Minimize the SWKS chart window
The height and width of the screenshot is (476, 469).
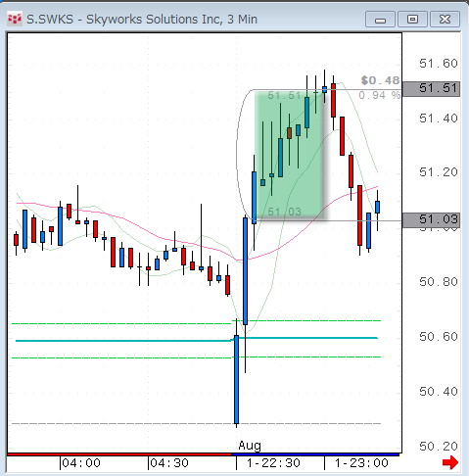point(380,20)
